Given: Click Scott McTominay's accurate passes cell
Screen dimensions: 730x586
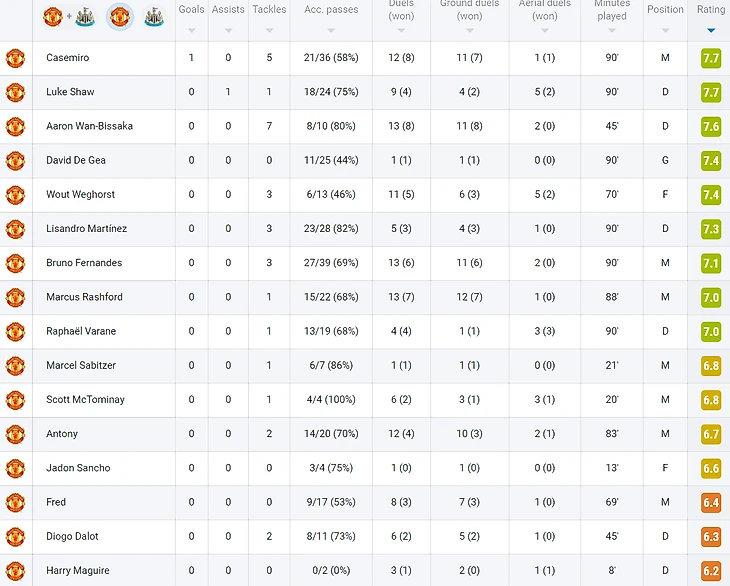Looking at the screenshot, I should coord(330,400).
